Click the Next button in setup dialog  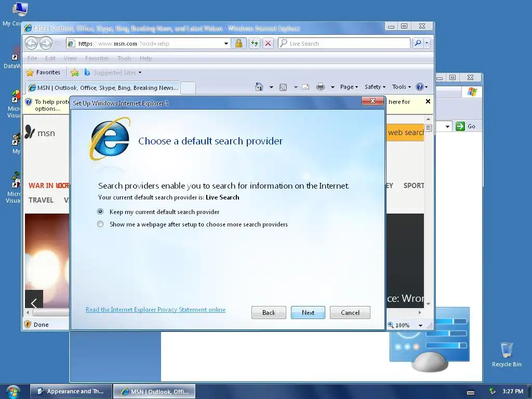(308, 312)
